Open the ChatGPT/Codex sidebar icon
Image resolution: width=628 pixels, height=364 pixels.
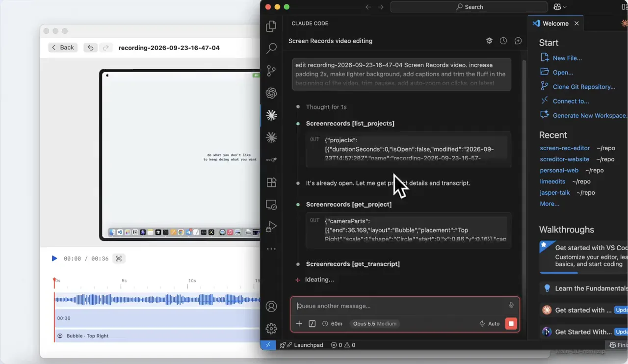point(271,93)
